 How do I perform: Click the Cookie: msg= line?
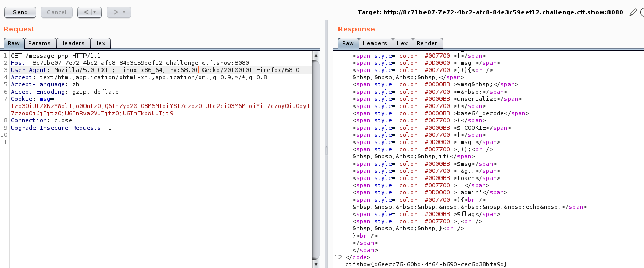32,99
